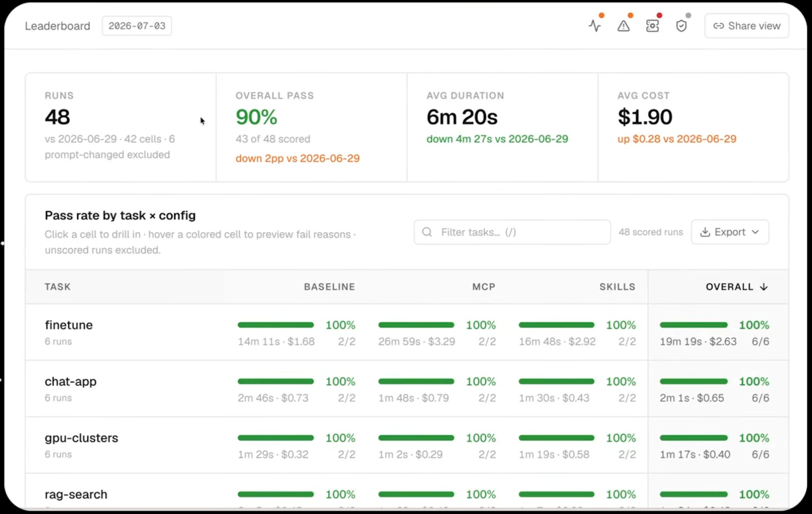Click the Share view button
Screen dimensions: 812x514
(747, 26)
